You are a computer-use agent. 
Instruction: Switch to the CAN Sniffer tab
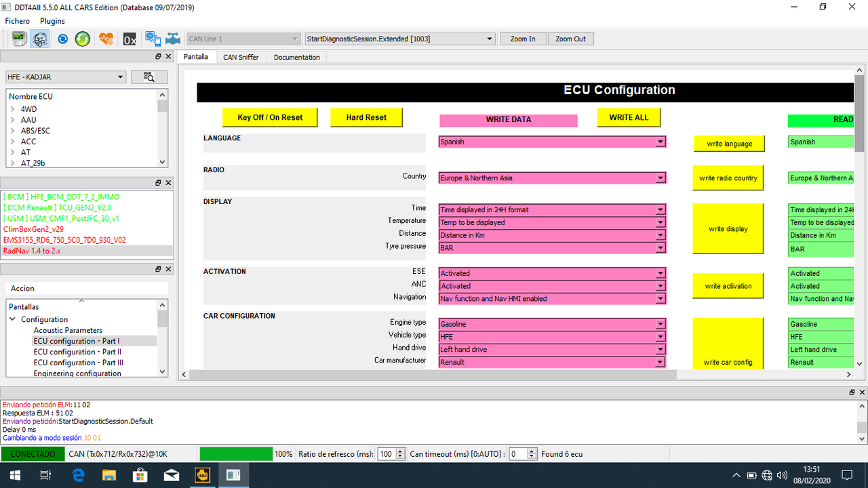(x=241, y=57)
